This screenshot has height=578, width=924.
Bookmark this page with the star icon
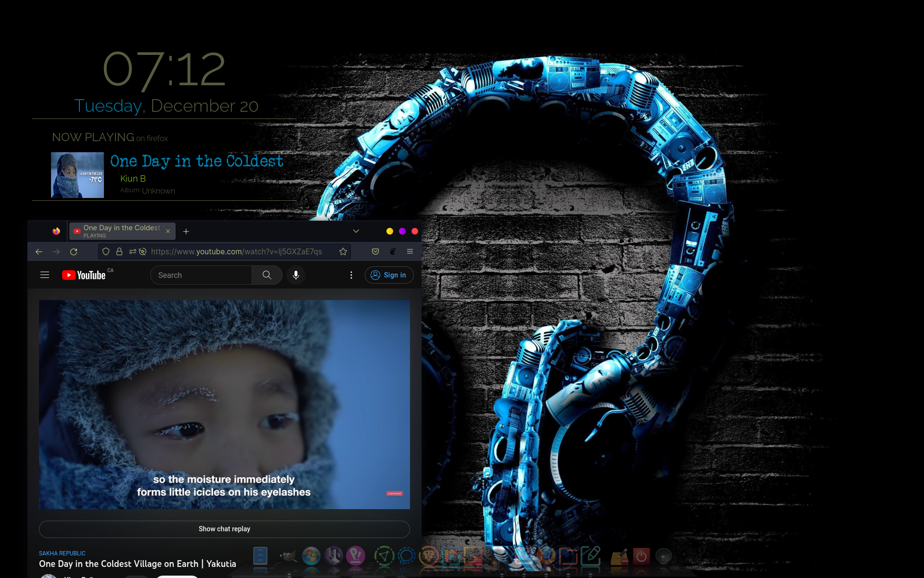(x=343, y=251)
